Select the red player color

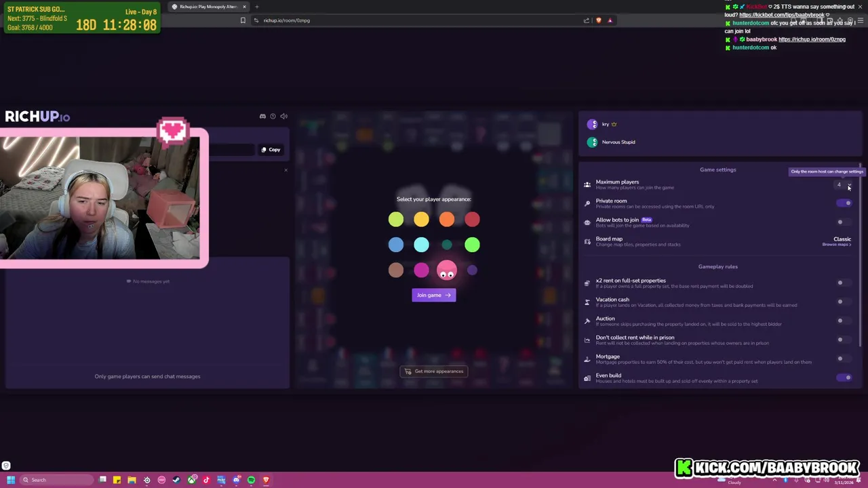[x=472, y=219]
